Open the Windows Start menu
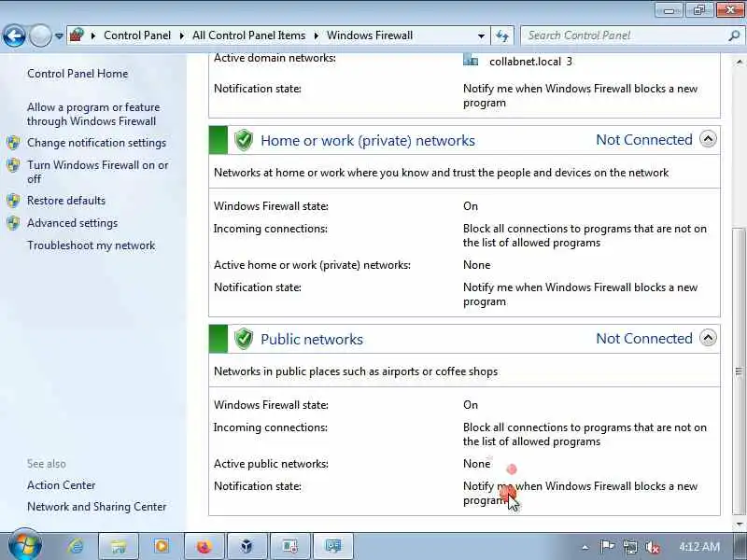Image resolution: width=747 pixels, height=560 pixels. [x=25, y=545]
